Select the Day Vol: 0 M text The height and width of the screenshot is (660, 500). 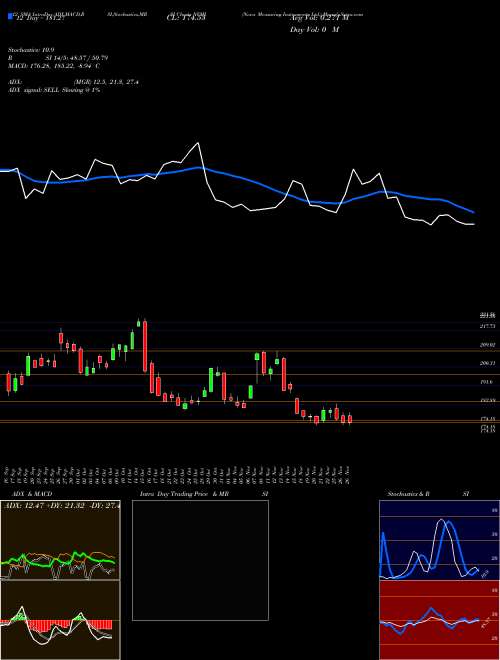tap(314, 30)
